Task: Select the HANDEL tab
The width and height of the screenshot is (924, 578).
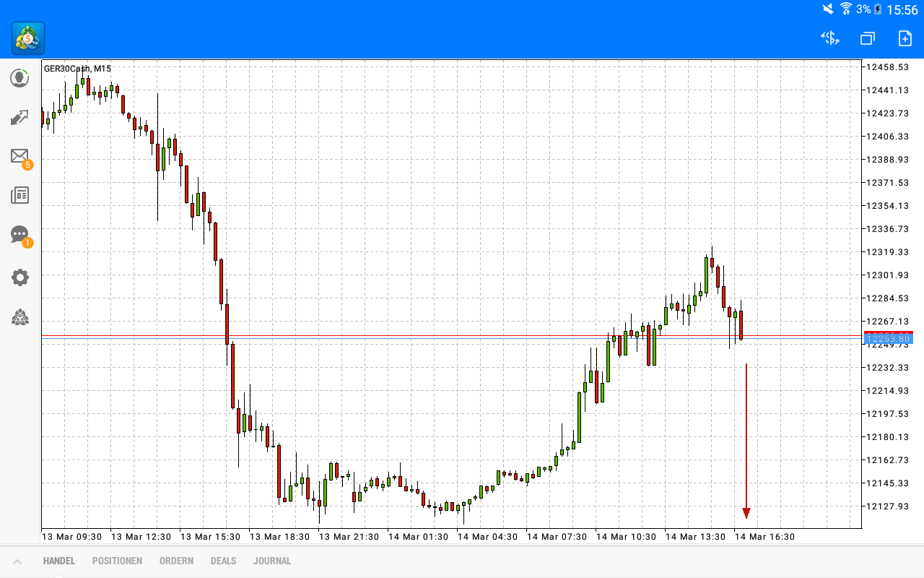Action: coord(58,561)
